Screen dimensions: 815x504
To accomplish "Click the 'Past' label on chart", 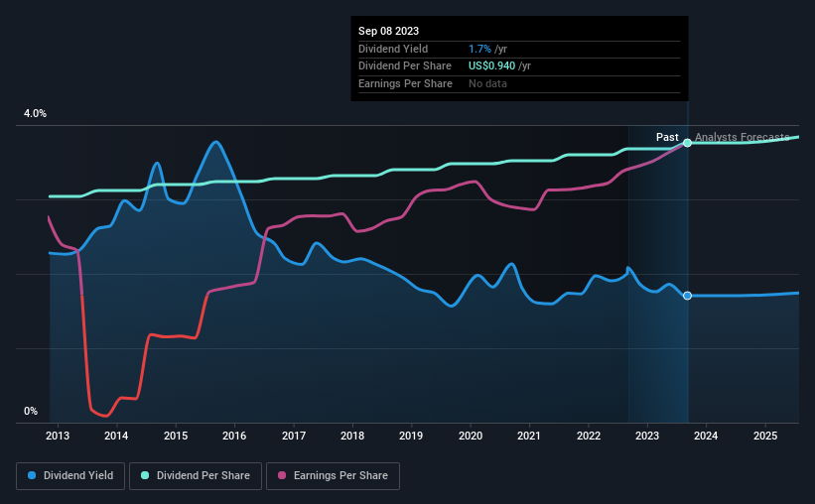I will [x=667, y=137].
